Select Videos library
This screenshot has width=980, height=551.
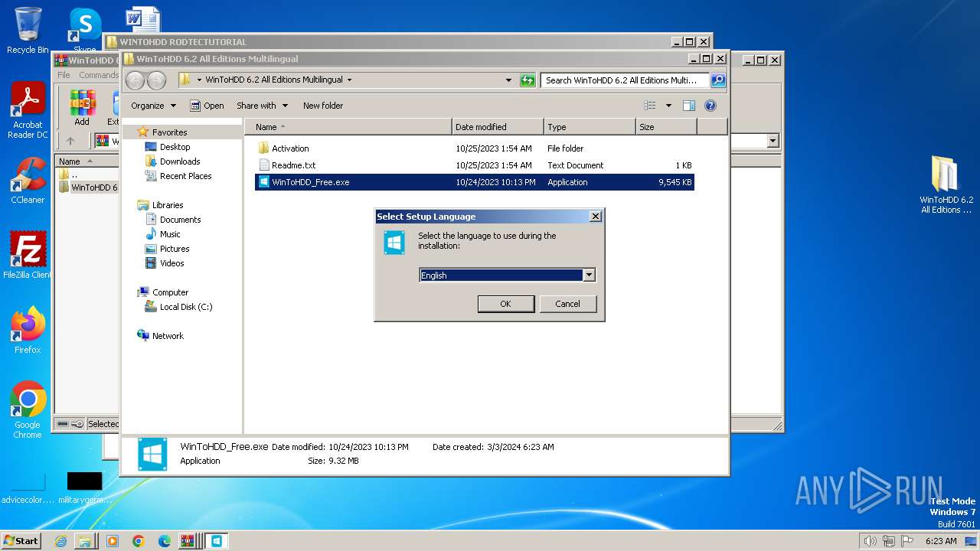(171, 263)
